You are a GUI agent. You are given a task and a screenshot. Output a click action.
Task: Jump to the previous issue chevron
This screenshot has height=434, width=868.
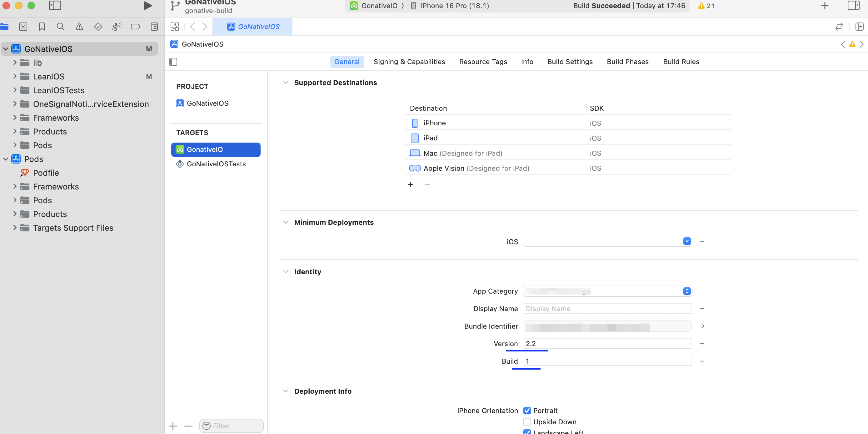tap(843, 44)
